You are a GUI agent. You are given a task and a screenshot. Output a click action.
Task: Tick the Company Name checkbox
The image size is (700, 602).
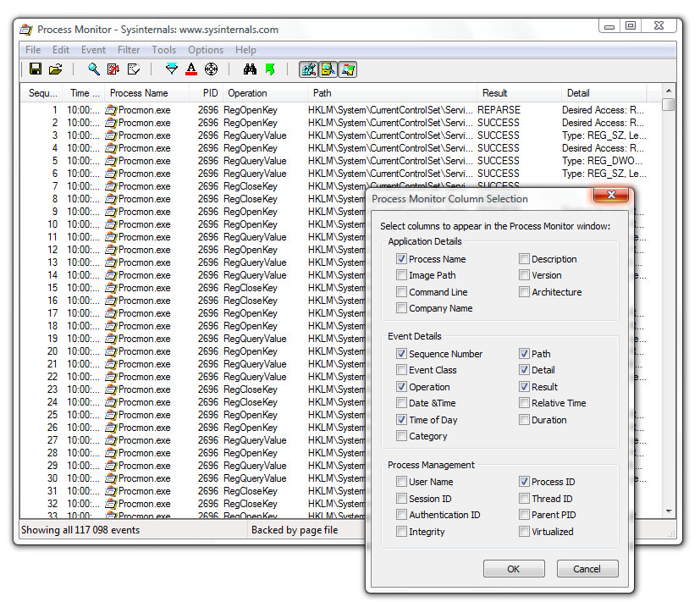[401, 308]
